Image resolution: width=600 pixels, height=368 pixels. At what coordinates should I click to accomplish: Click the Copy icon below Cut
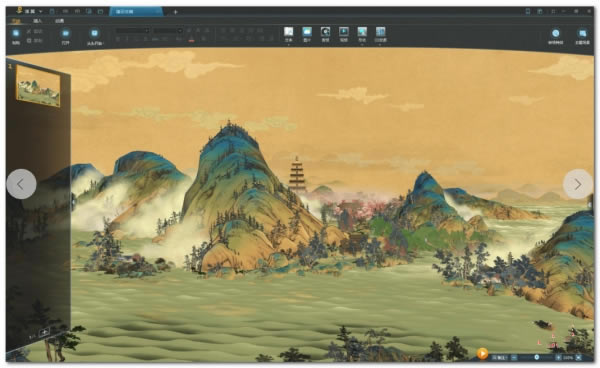(29, 40)
